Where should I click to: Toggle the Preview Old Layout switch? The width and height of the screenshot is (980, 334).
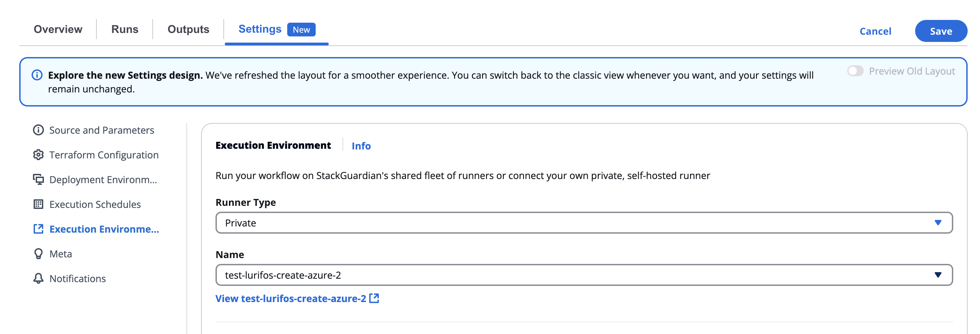(855, 71)
